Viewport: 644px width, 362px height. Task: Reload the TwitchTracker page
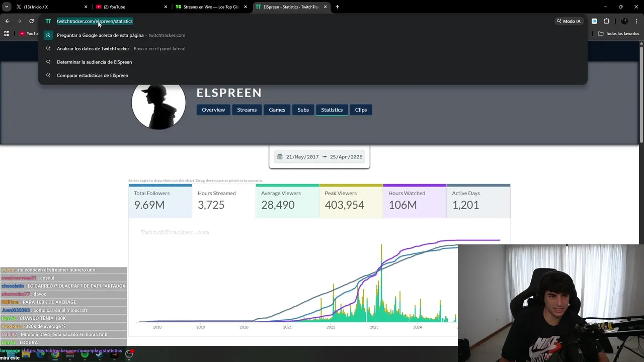pyautogui.click(x=31, y=21)
